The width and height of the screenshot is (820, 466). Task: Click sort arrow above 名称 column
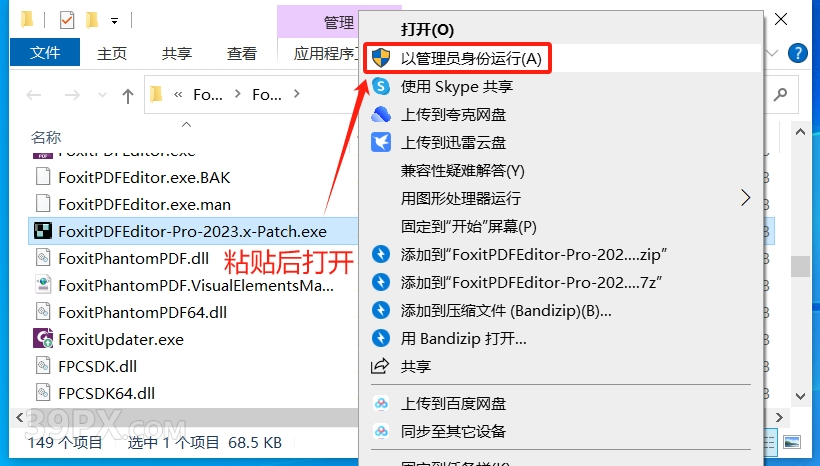(186, 124)
